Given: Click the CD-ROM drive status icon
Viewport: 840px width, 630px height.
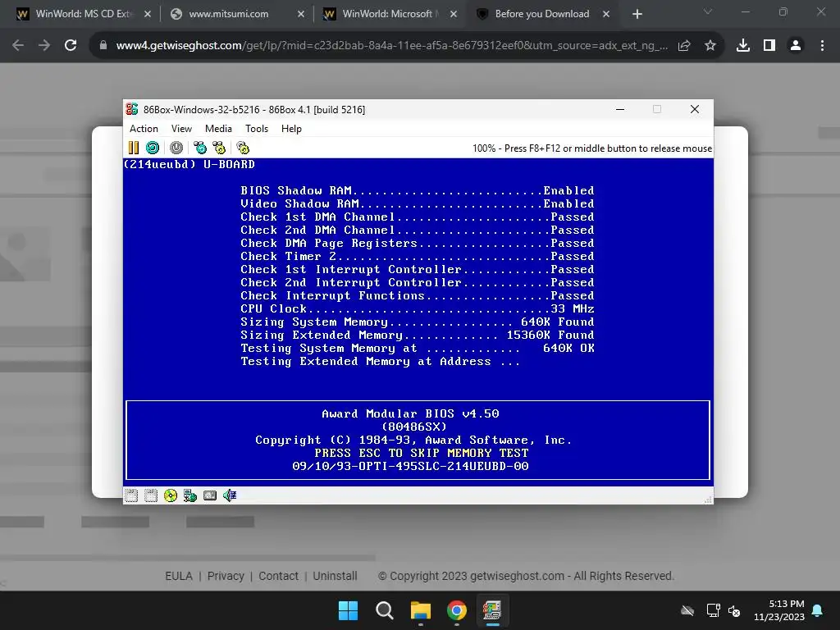Looking at the screenshot, I should tap(171, 495).
